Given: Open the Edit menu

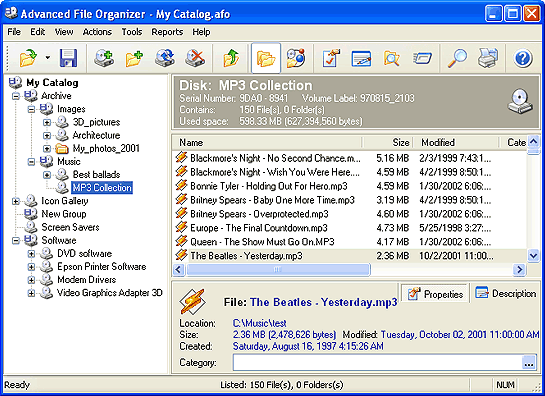Looking at the screenshot, I should tap(38, 32).
